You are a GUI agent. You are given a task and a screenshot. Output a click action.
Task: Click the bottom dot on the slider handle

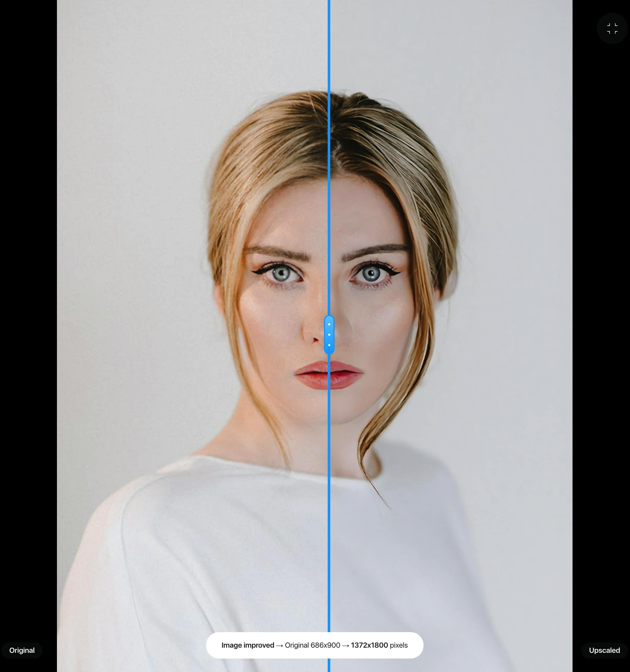coord(329,345)
